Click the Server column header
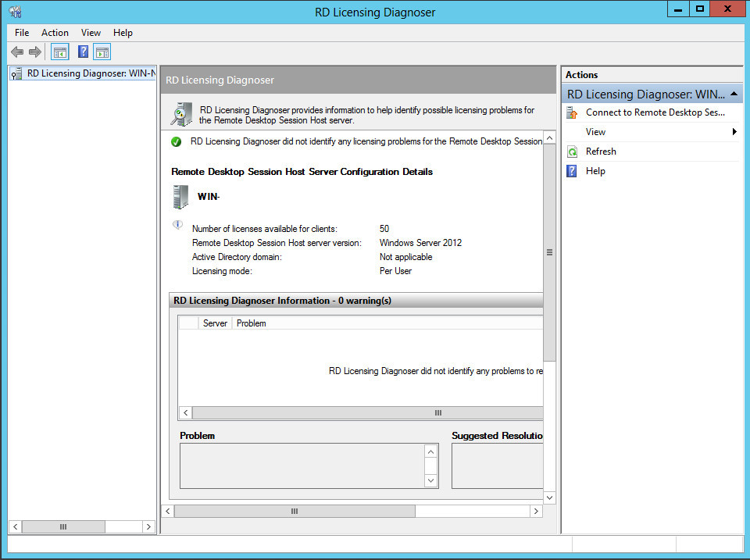Image resolution: width=750 pixels, height=560 pixels. tap(216, 323)
